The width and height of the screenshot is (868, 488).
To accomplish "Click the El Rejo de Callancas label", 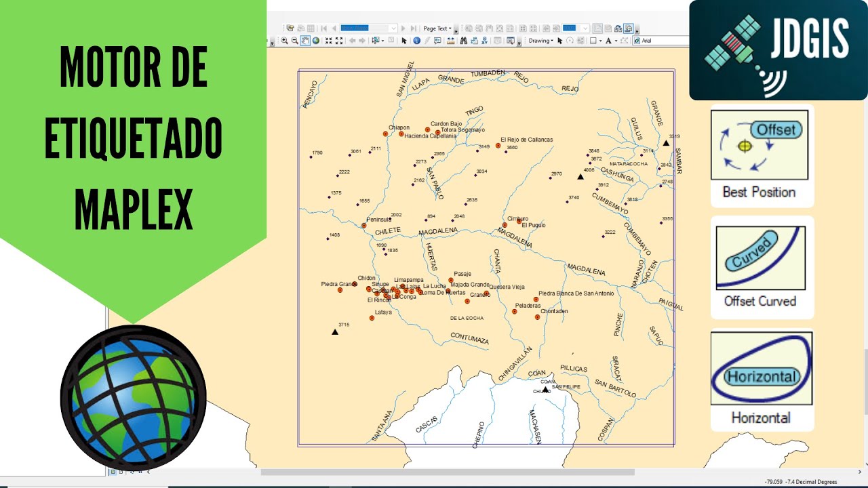I will pyautogui.click(x=526, y=140).
